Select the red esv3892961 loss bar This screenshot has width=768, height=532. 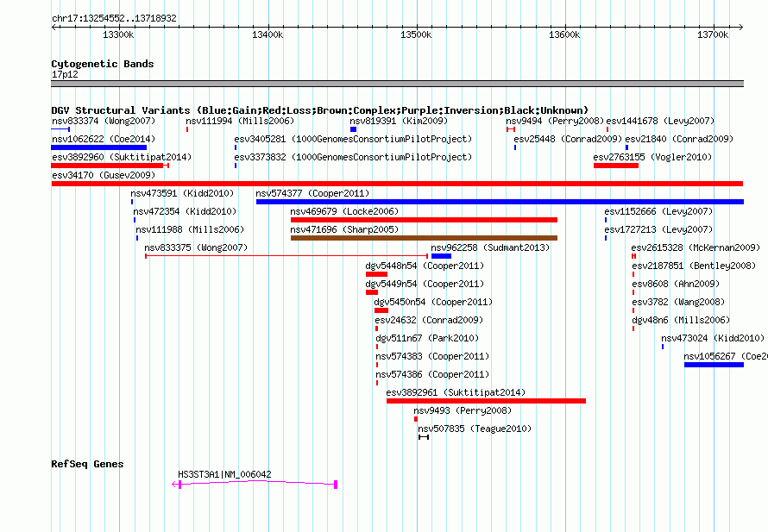click(x=486, y=401)
